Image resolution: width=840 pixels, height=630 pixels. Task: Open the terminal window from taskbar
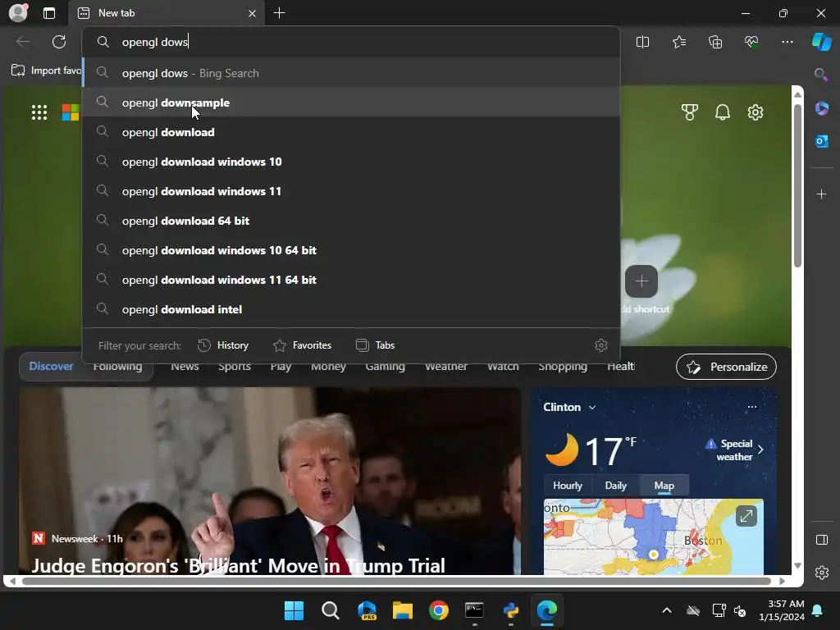[x=474, y=610]
